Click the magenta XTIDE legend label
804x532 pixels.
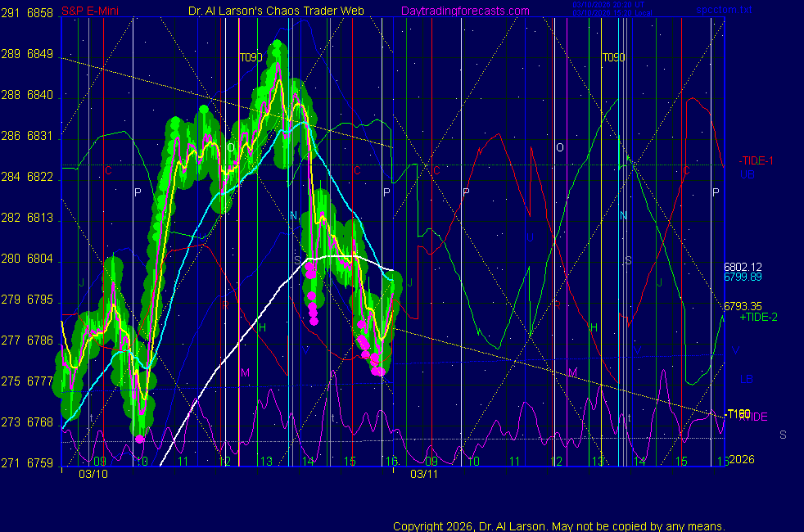point(755,417)
